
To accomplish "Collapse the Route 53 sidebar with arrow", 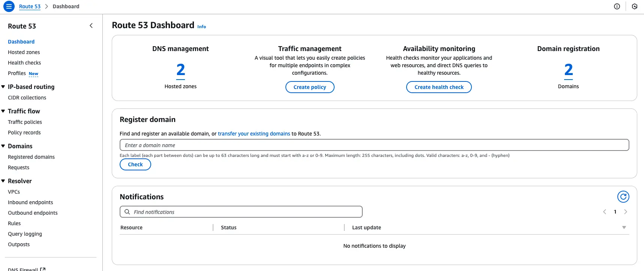I will click(91, 26).
